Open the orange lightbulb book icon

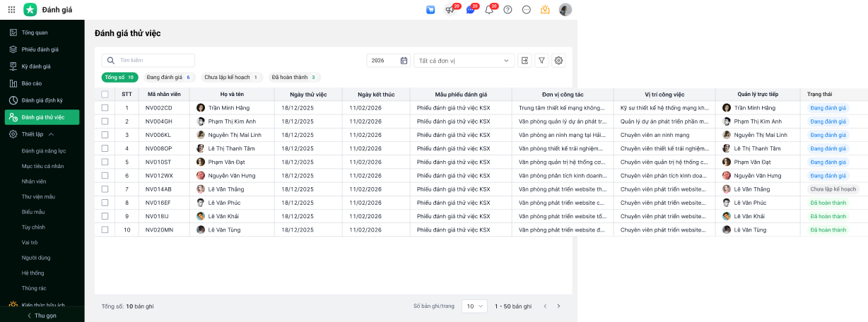click(545, 10)
